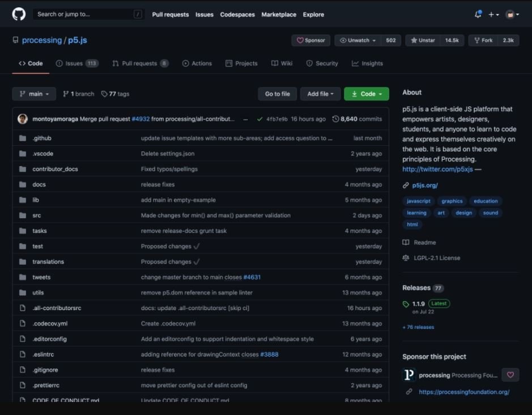Open the contributor_docs folder
This screenshot has width=532, height=415.
(x=55, y=169)
